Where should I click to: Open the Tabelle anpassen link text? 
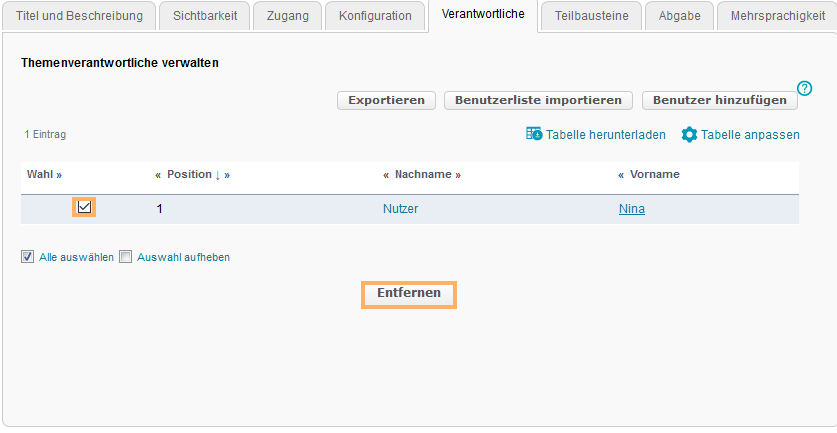coord(750,135)
